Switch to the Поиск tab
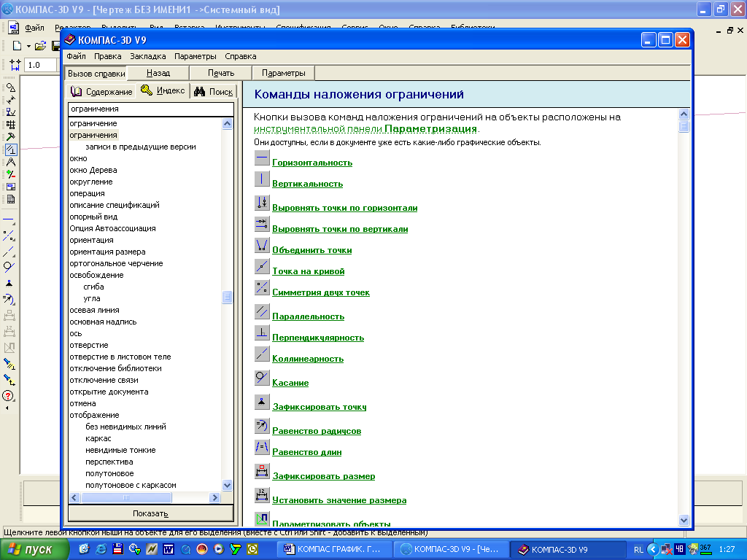This screenshot has width=747, height=560. pos(214,91)
